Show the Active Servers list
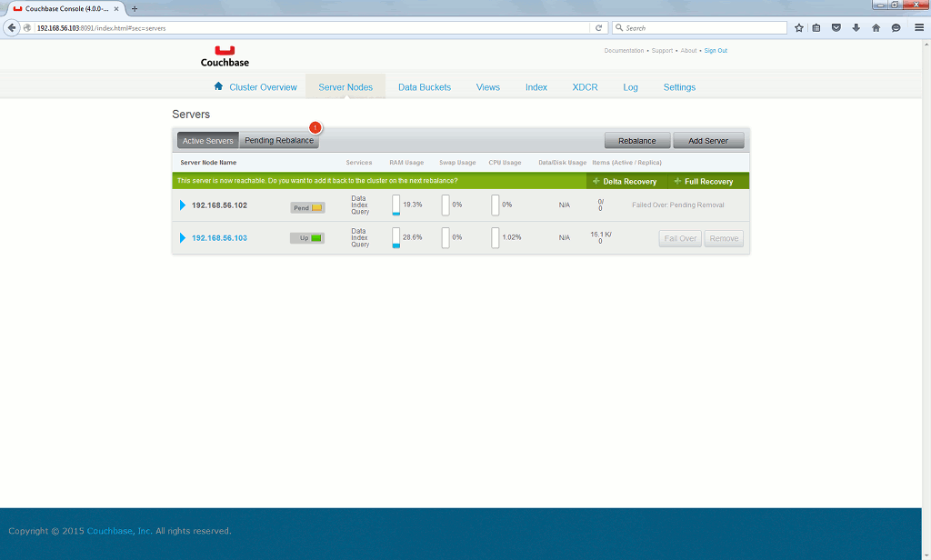This screenshot has height=560, width=931. (x=208, y=140)
